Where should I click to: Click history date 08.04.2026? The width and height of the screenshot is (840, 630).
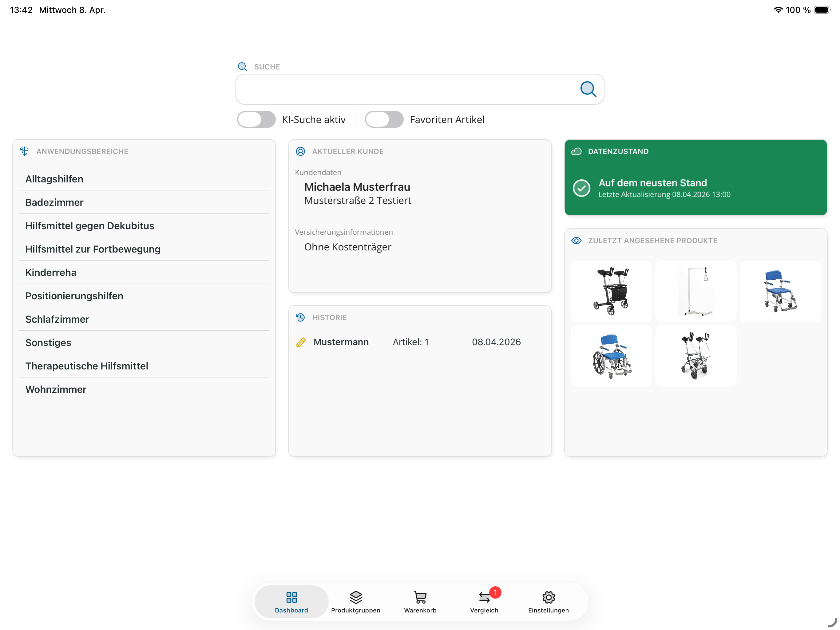pyautogui.click(x=496, y=342)
